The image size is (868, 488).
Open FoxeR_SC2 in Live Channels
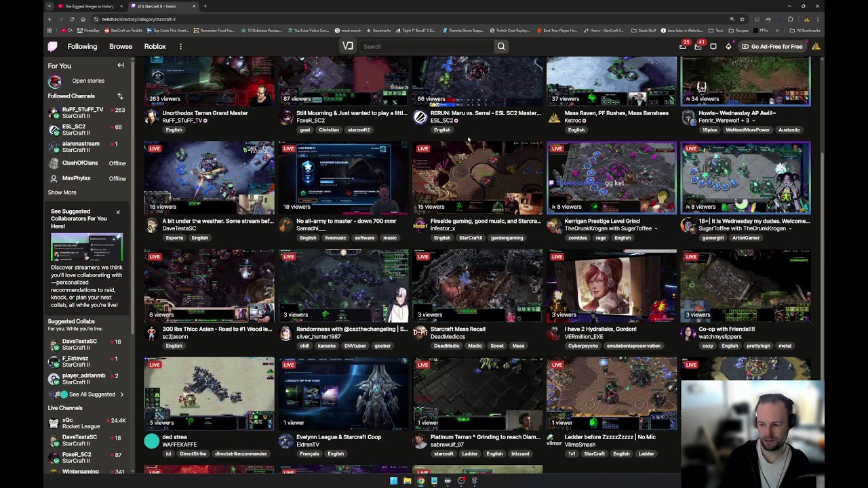86,457
